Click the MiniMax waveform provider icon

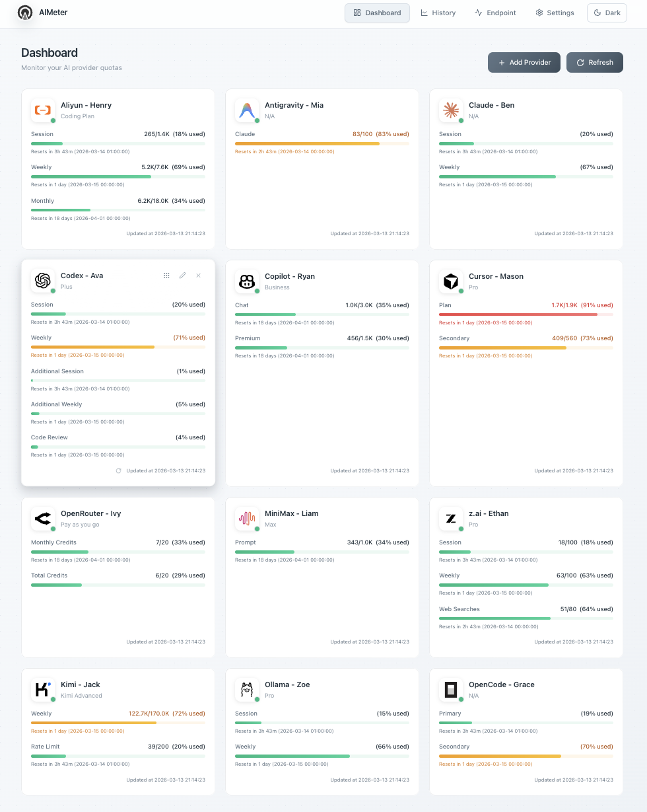pos(247,519)
